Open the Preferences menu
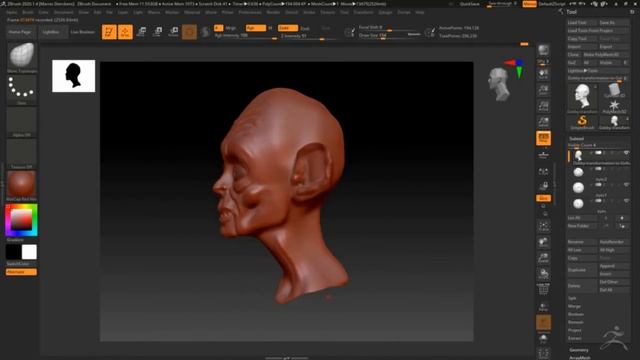Image resolution: width=640 pixels, height=360 pixels. 250,12
